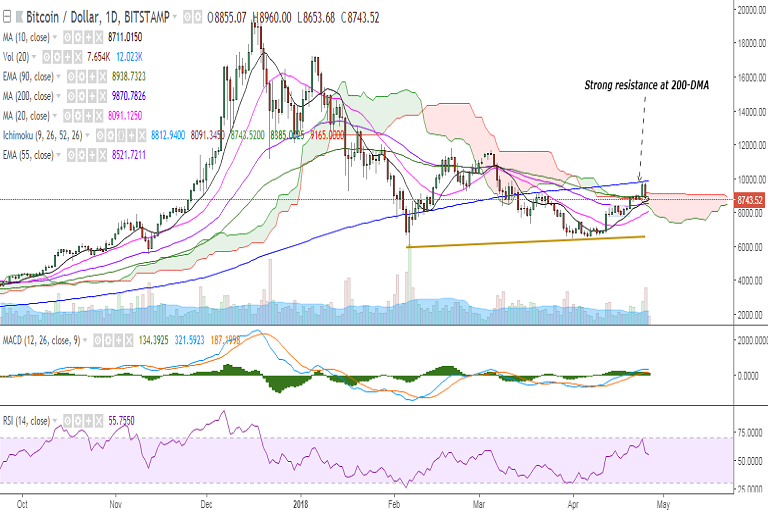Remove EMA (90, close) indicator with X
Image resolution: width=768 pixels, height=512 pixels.
103,76
